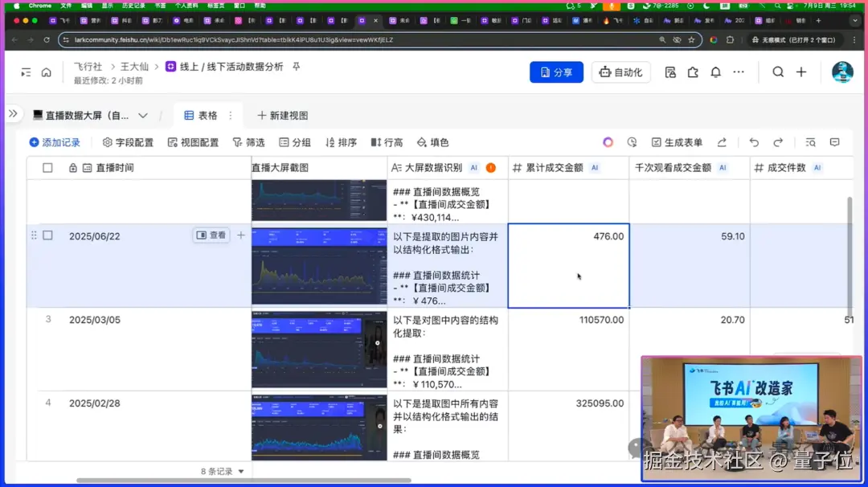Click the undo arrow icon
Image resolution: width=868 pixels, height=487 pixels.
754,143
